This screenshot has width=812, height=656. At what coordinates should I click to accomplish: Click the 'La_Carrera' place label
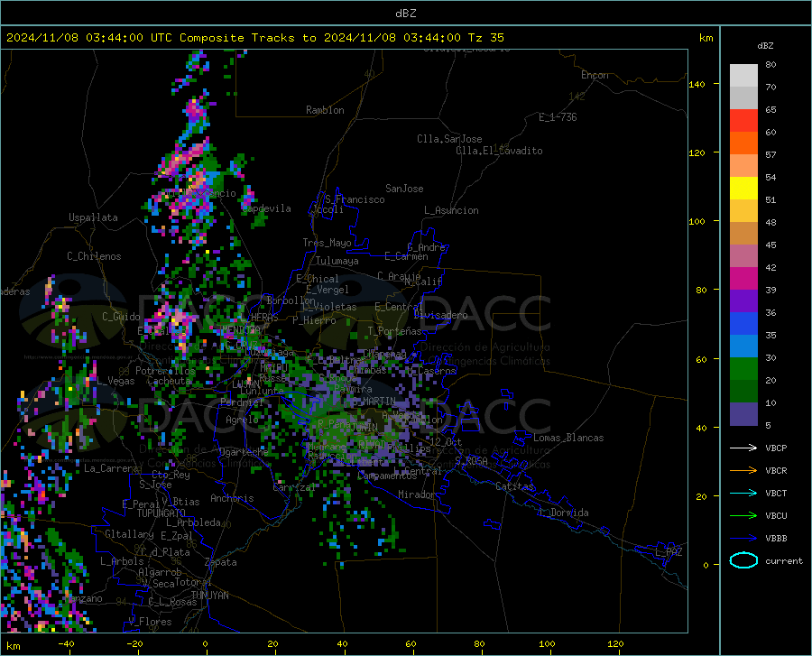111,468
